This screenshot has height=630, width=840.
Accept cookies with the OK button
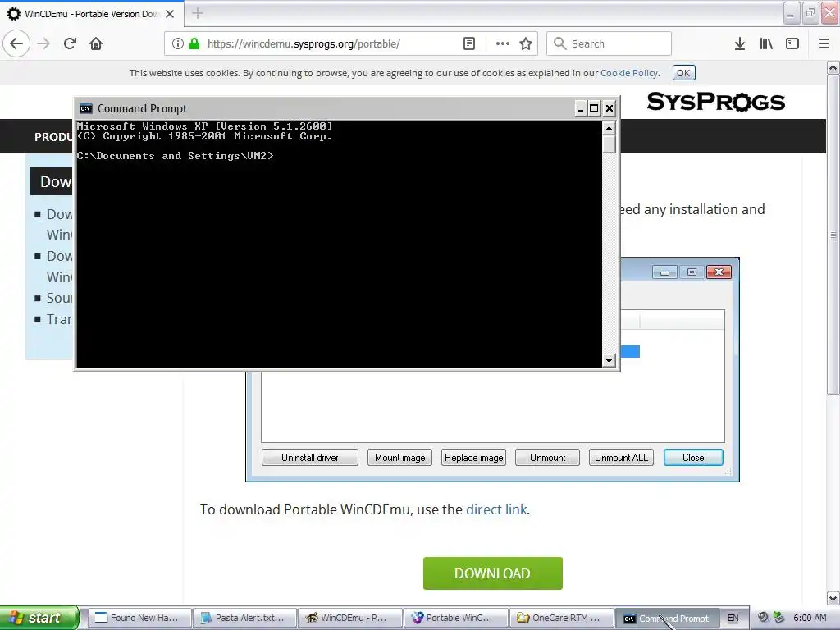click(683, 73)
